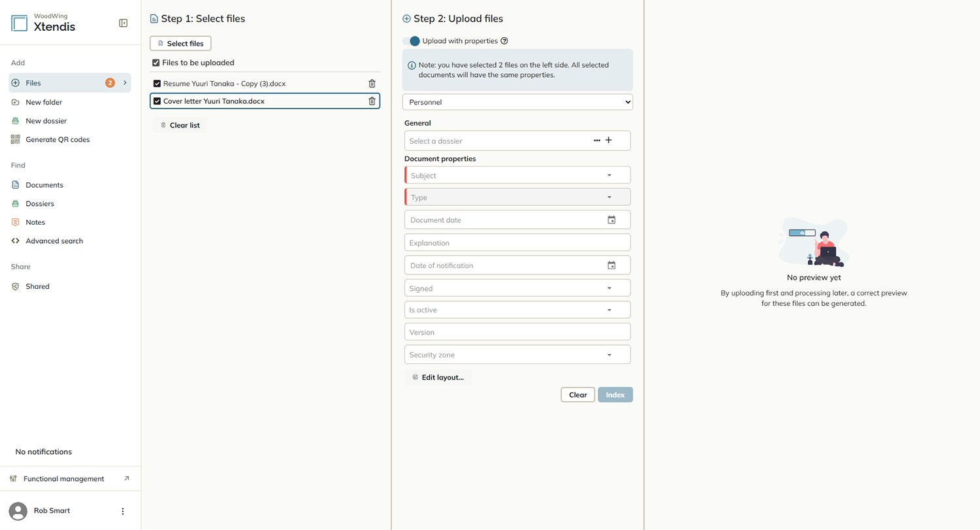The width and height of the screenshot is (980, 530).
Task: Click the Edit layout... button
Action: pyautogui.click(x=438, y=377)
